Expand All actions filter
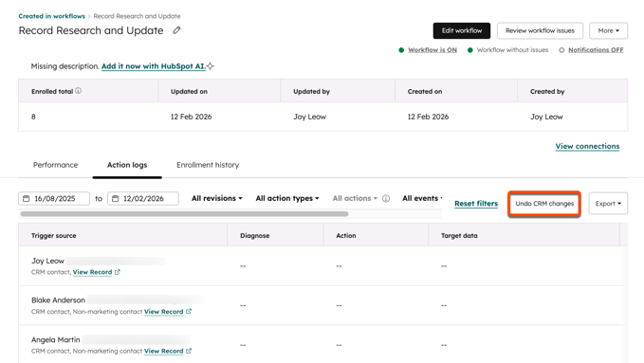The image size is (644, 363). [355, 198]
